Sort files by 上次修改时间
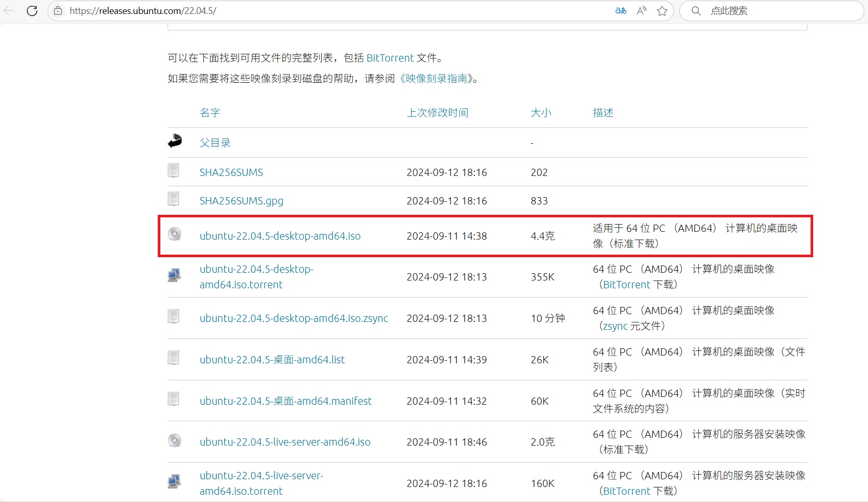This screenshot has width=868, height=502. [x=438, y=113]
